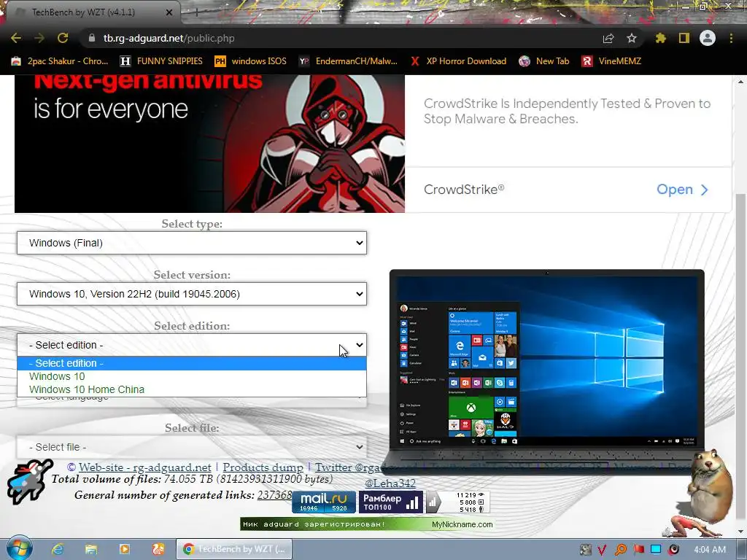The height and width of the screenshot is (560, 747).
Task: Click the red V tray icon
Action: 602,550
